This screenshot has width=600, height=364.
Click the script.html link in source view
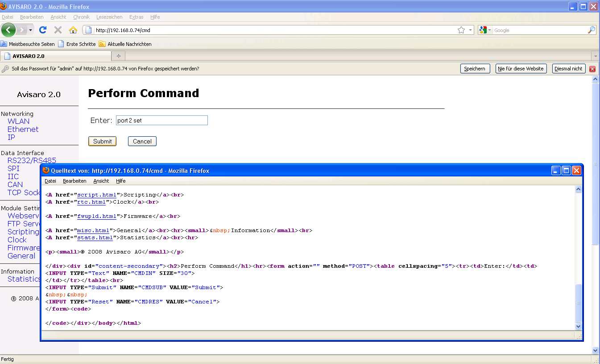[x=97, y=195]
